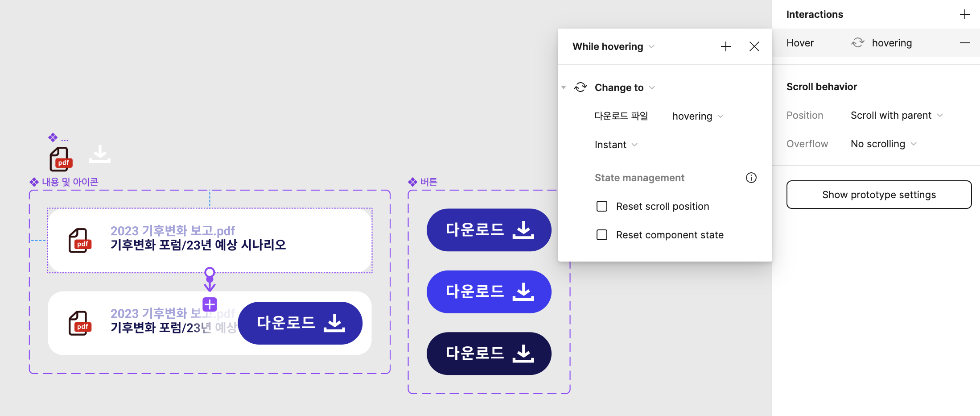Select the 내용 및 아이콘 frame label
The image size is (980, 416).
[x=70, y=182]
